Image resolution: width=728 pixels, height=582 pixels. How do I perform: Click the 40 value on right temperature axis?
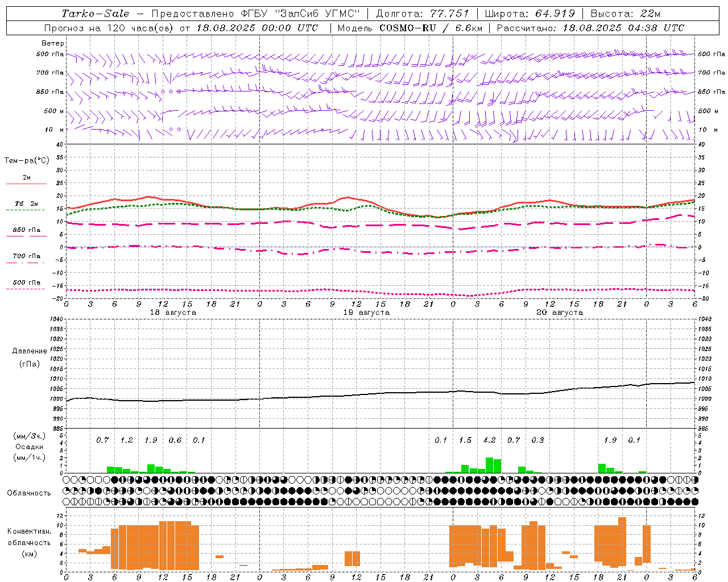701,145
